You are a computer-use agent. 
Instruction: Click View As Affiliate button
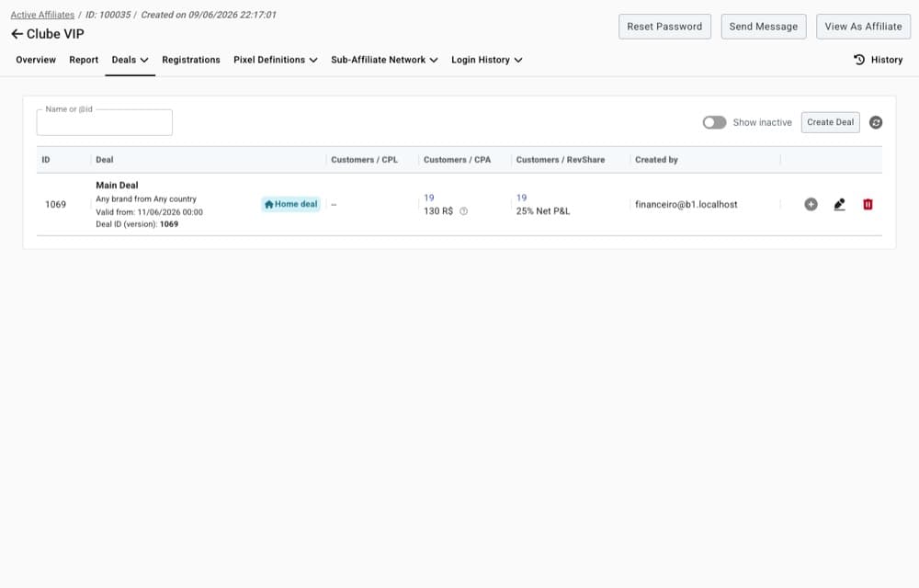click(863, 27)
